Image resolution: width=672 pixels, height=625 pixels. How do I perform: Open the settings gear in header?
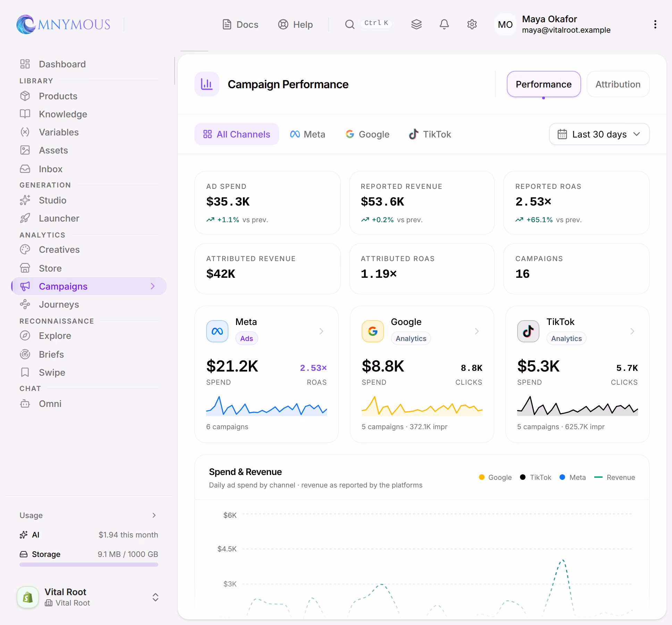coord(472,24)
